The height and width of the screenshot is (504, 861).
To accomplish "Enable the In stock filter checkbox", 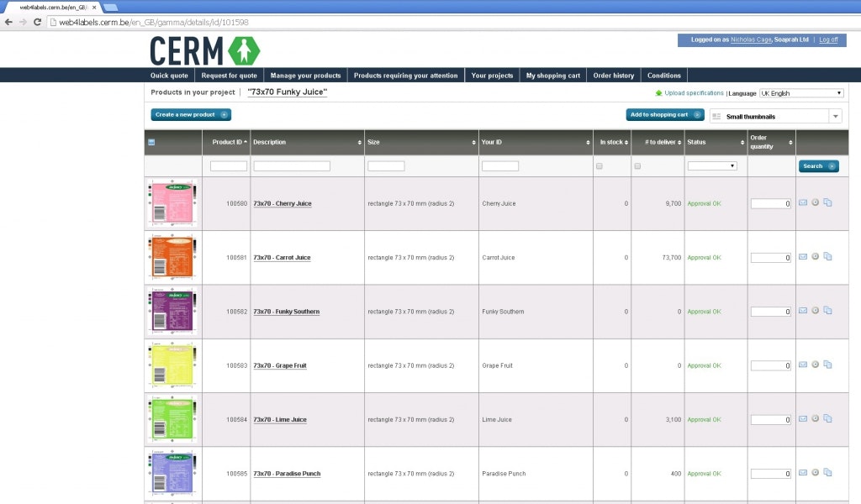I will click(599, 165).
